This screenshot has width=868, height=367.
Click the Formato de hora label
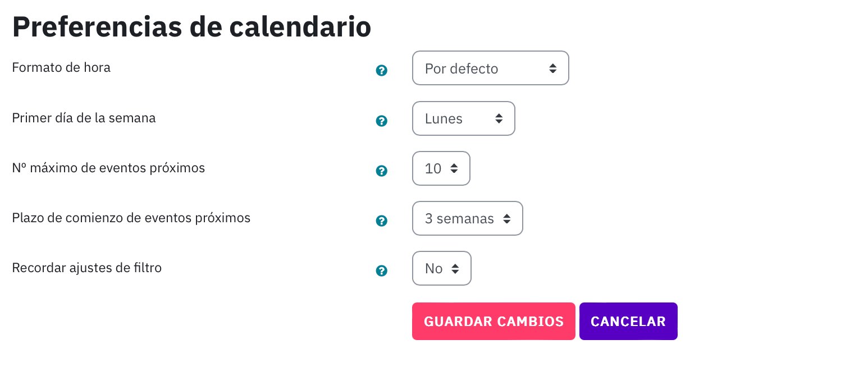click(61, 67)
